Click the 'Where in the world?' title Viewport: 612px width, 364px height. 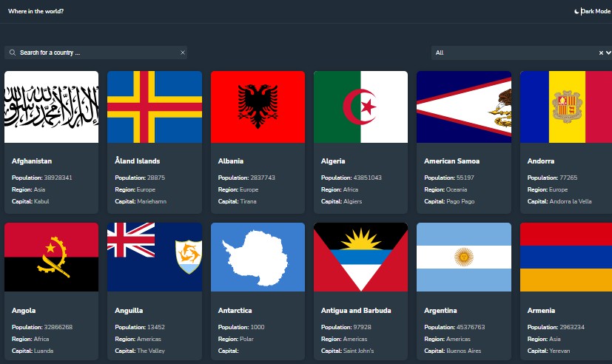click(36, 11)
